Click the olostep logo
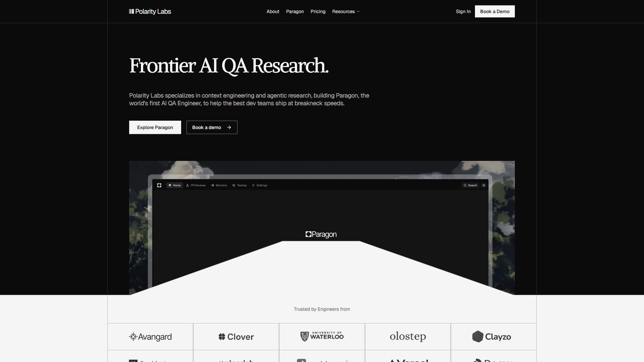 coord(408,337)
